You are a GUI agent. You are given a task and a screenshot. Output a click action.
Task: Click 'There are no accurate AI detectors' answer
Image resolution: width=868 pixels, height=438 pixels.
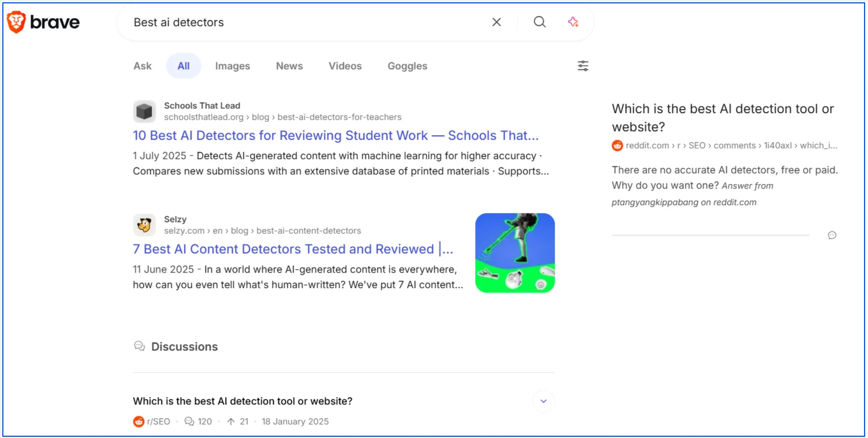click(725, 177)
